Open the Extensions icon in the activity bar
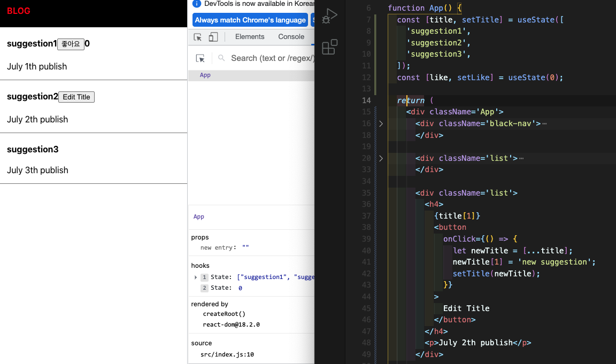The height and width of the screenshot is (364, 616). point(329,47)
